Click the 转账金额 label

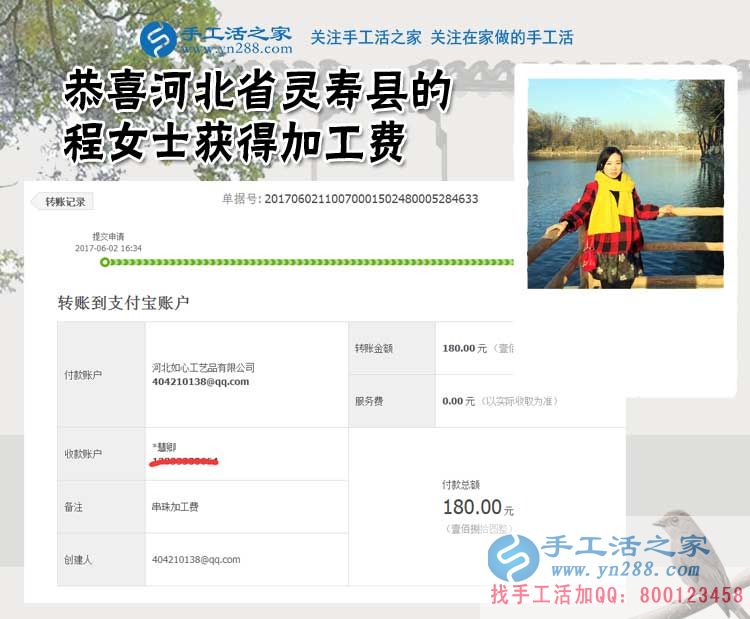pos(374,348)
